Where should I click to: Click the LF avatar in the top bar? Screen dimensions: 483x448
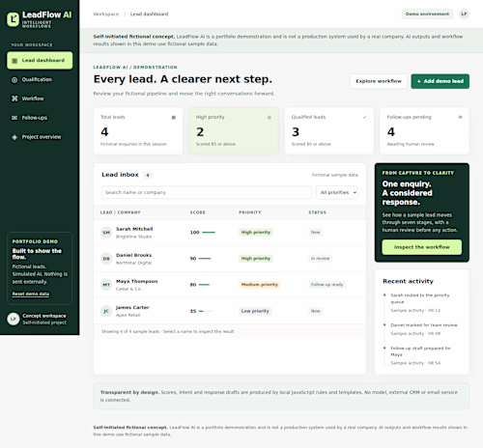point(464,14)
